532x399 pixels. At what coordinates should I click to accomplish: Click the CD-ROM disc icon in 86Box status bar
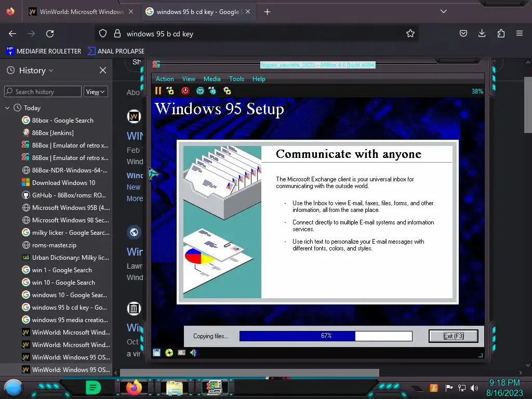[x=169, y=353]
